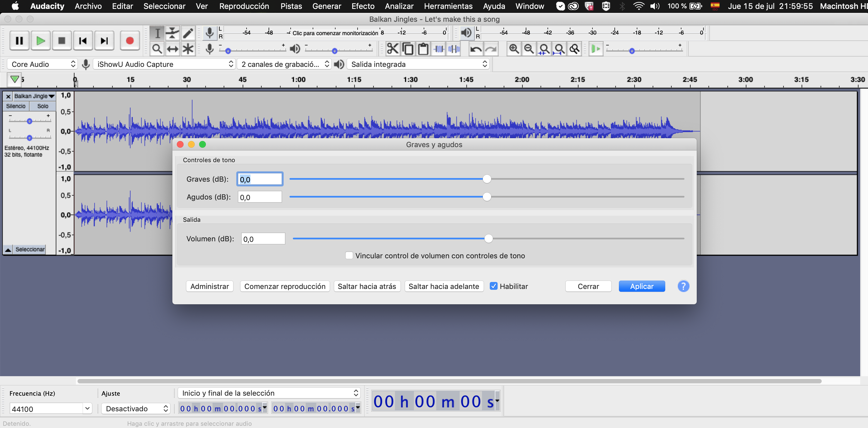Collapse the track with the arrow button
Screen dimensions: 868x428
point(8,249)
